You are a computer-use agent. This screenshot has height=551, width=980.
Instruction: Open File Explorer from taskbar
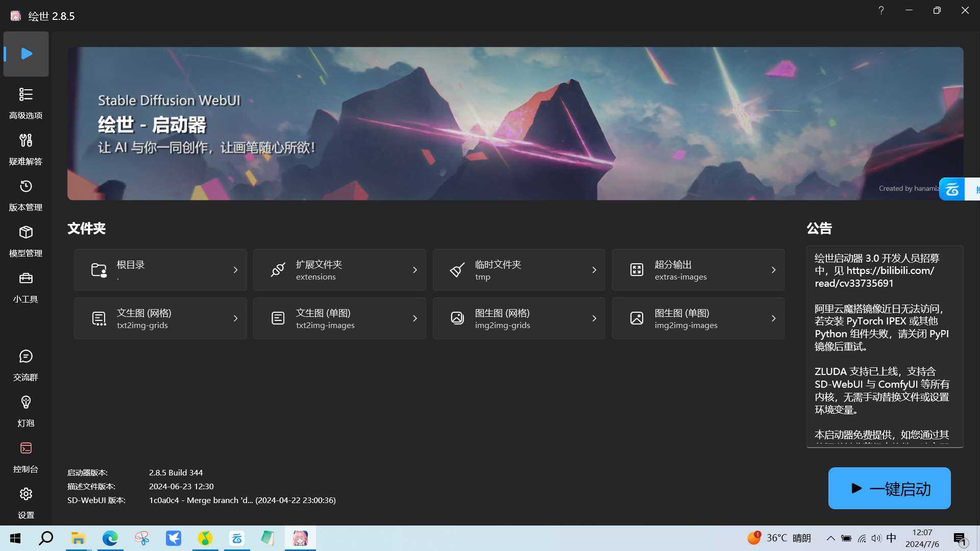tap(78, 538)
